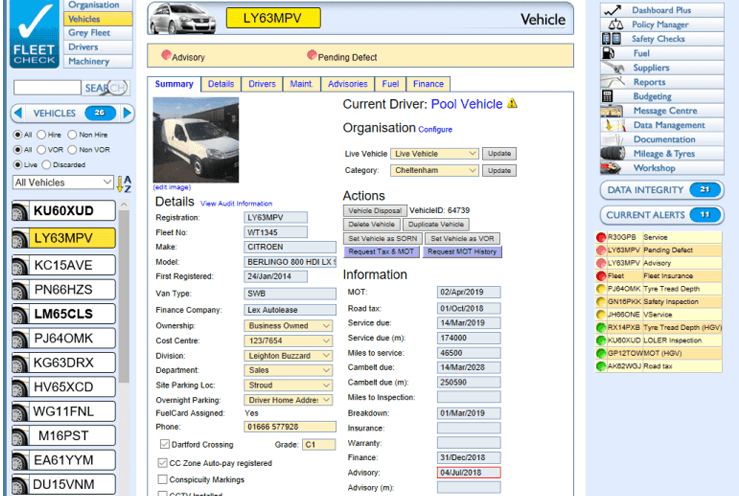Click the search magnifier icon

click(119, 88)
